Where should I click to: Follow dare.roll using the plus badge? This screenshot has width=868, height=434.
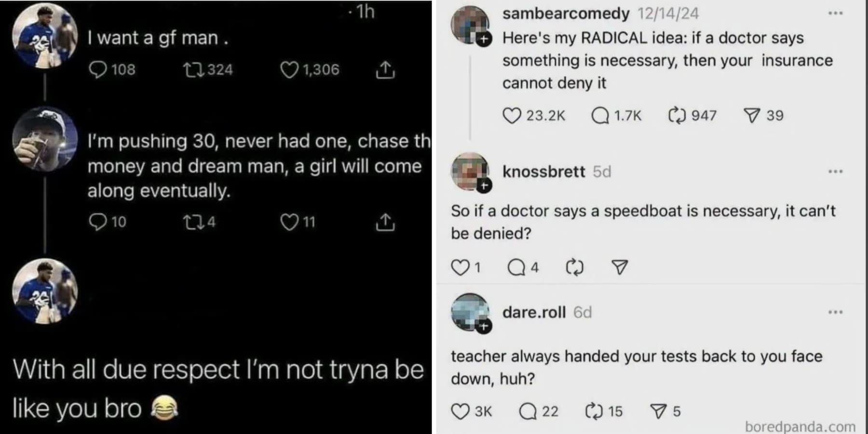[484, 327]
